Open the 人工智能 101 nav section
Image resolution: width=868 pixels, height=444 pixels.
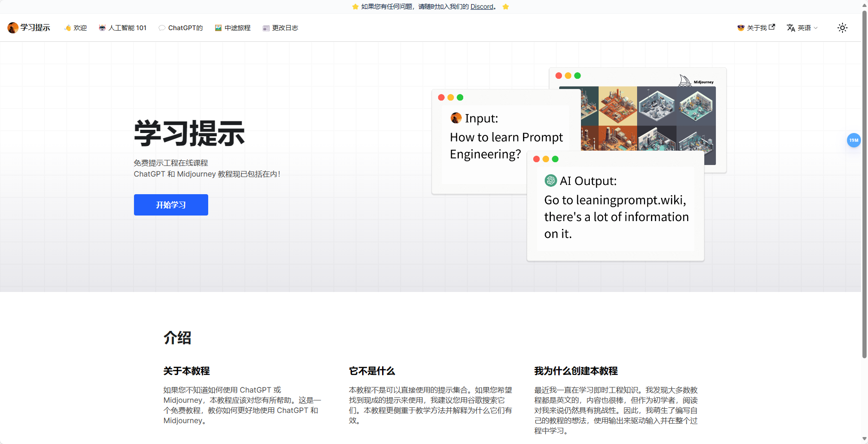tap(122, 28)
